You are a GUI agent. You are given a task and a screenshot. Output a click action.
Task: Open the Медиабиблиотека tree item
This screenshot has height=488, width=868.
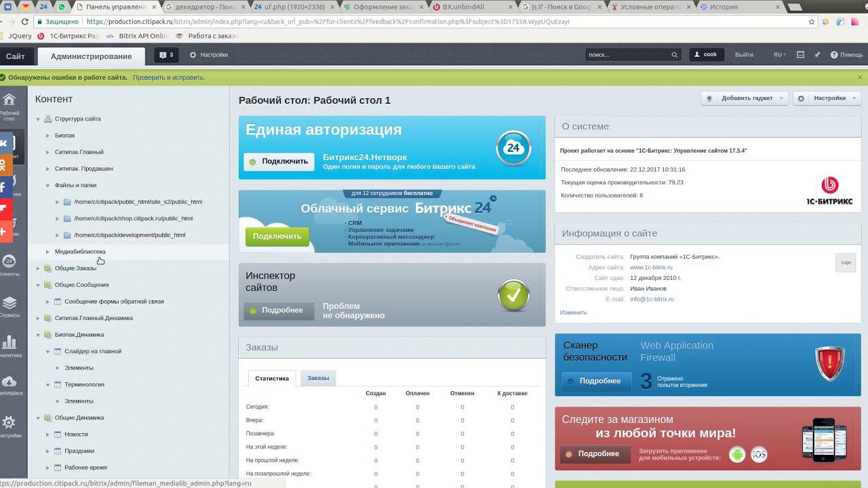coord(80,252)
